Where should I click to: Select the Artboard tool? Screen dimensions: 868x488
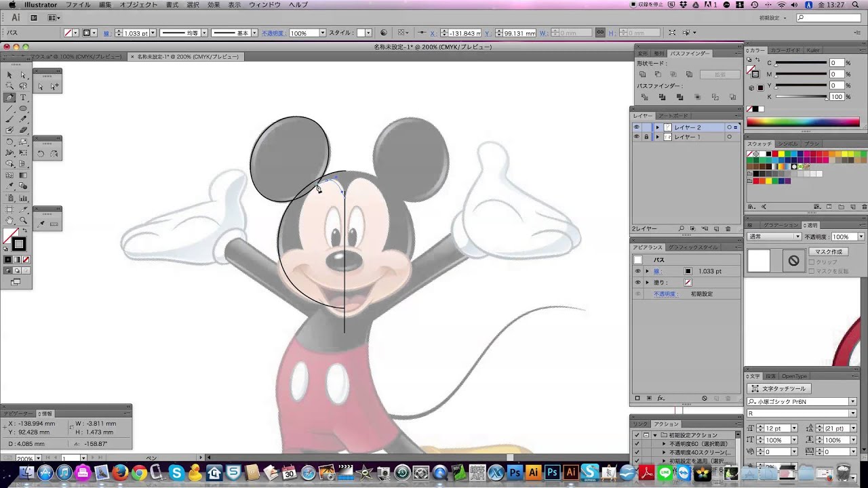[9, 209]
